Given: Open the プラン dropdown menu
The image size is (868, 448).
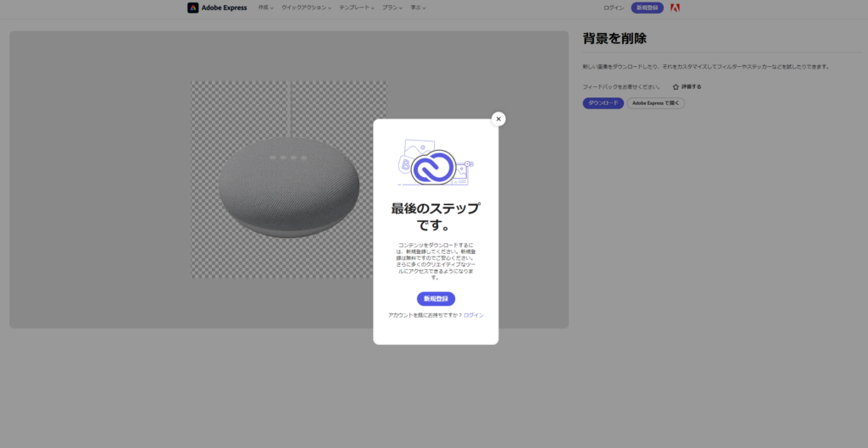Looking at the screenshot, I should 392,8.
